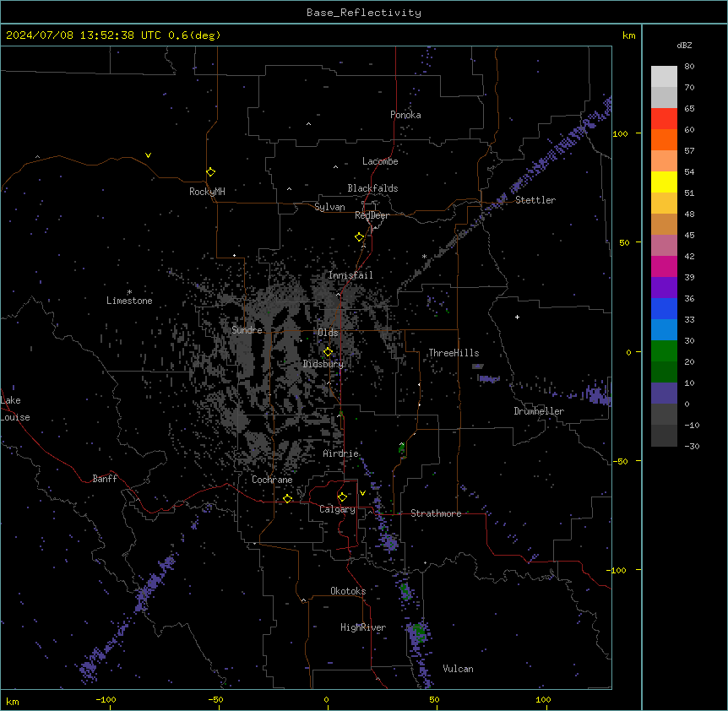Click the RockyMH label
Viewport: 728px width, 711px height.
click(207, 191)
